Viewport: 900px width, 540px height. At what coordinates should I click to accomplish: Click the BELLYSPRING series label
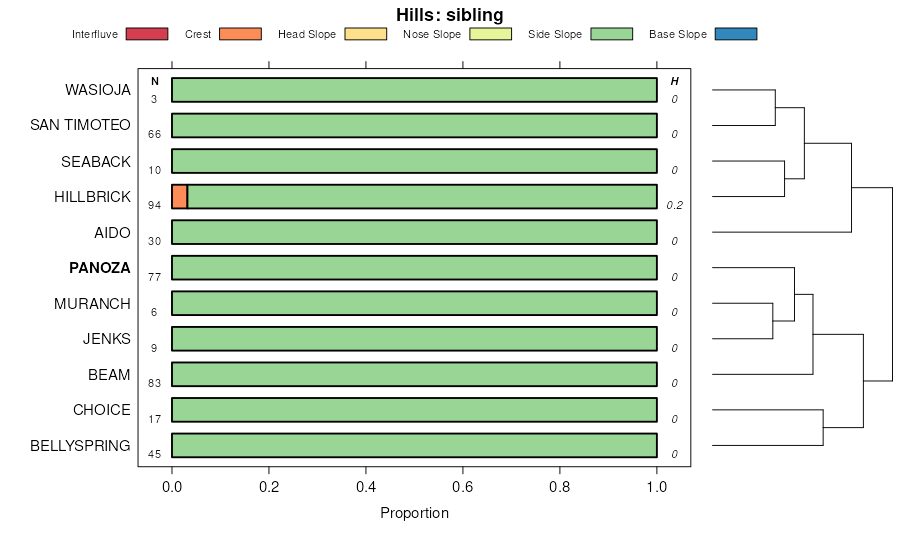81,446
